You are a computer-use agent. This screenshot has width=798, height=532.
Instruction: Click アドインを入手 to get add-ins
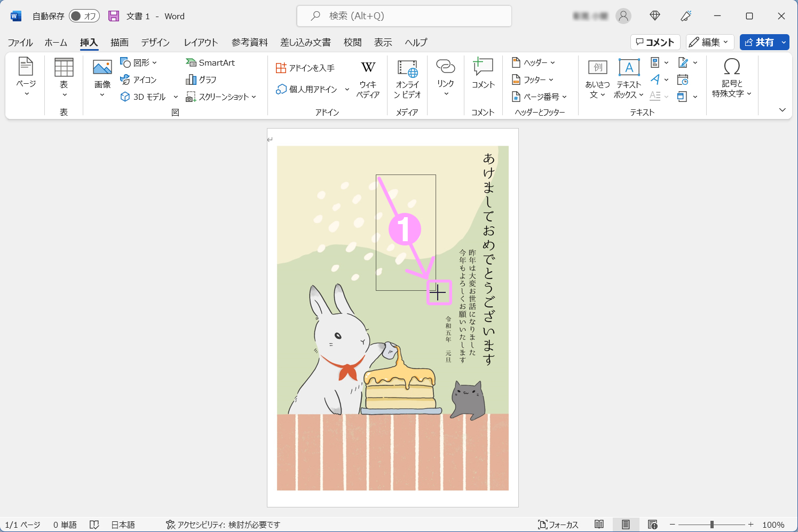pyautogui.click(x=305, y=68)
